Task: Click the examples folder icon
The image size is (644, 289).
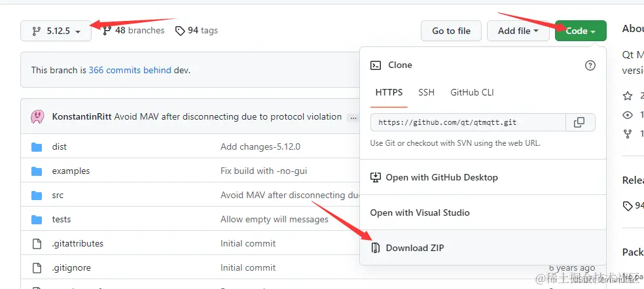Action: point(37,171)
